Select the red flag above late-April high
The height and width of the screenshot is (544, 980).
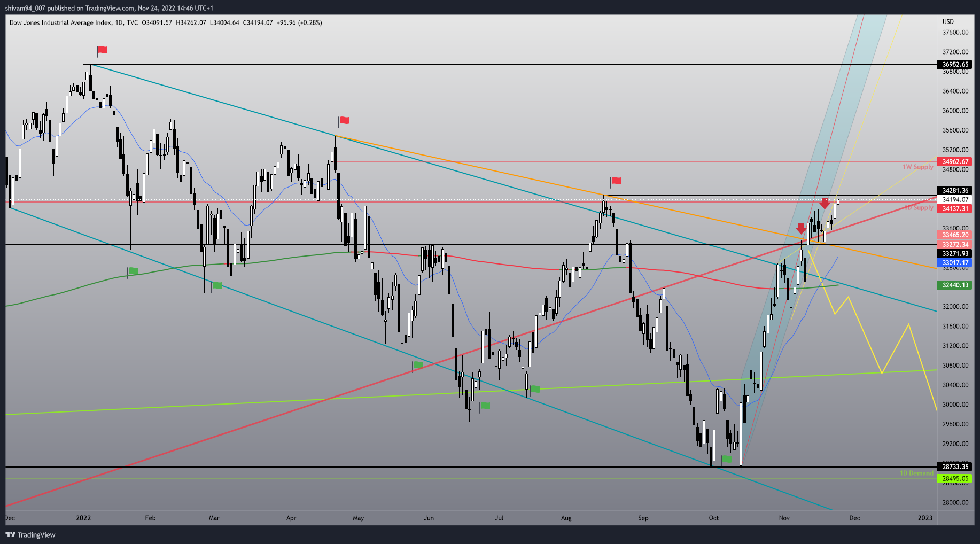344,121
